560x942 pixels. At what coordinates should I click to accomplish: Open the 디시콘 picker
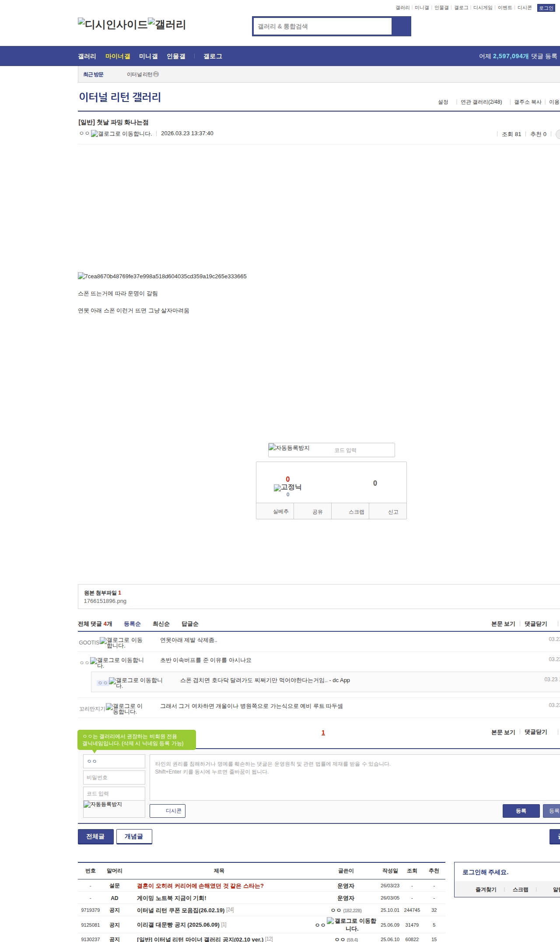[x=168, y=811]
